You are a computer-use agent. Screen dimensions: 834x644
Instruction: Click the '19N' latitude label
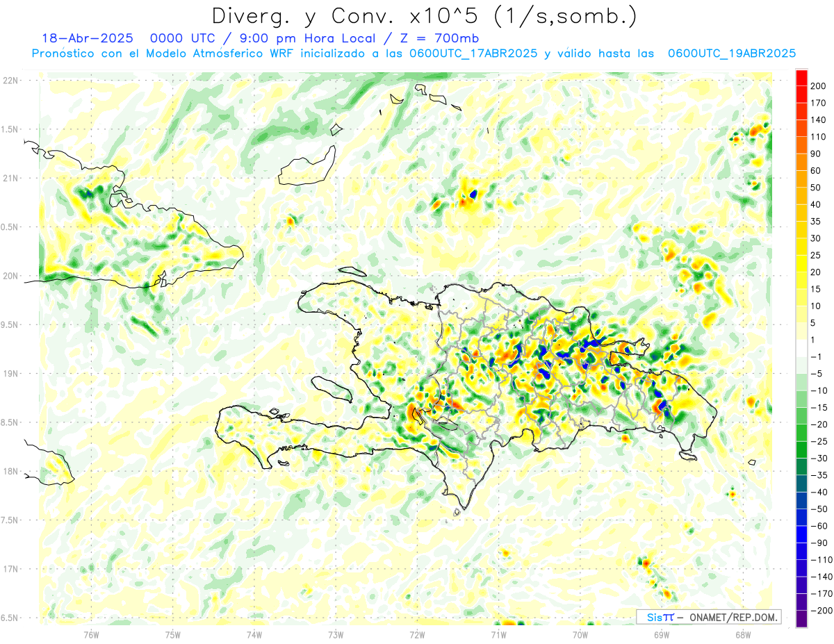click(10, 374)
